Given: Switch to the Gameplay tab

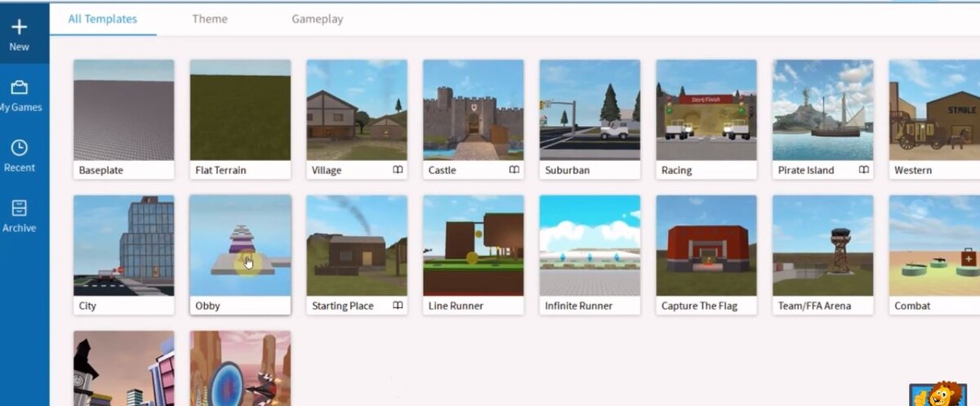Looking at the screenshot, I should pos(318,19).
